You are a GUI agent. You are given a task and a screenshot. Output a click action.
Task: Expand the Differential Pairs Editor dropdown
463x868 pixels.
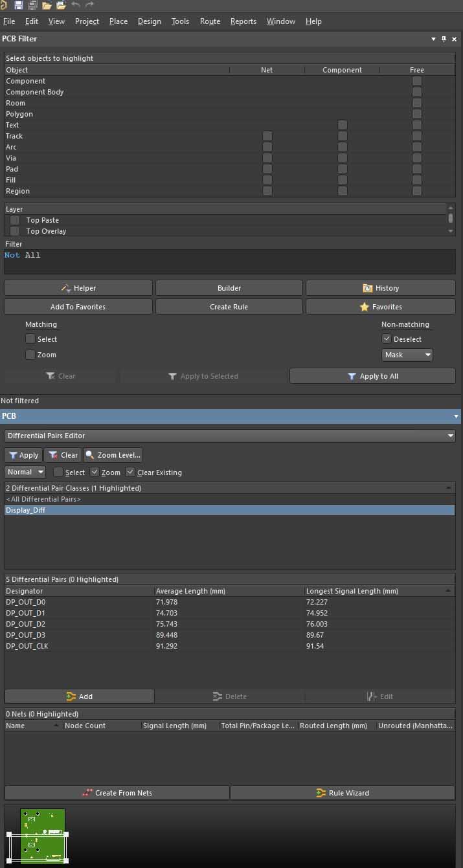point(229,436)
